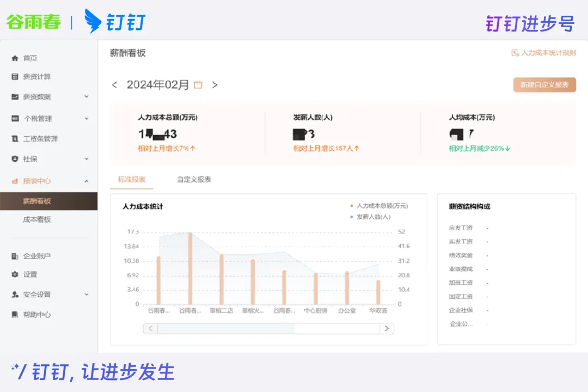Click the 薪资计算 calculator icon
This screenshot has height=392, width=588.
point(15,77)
